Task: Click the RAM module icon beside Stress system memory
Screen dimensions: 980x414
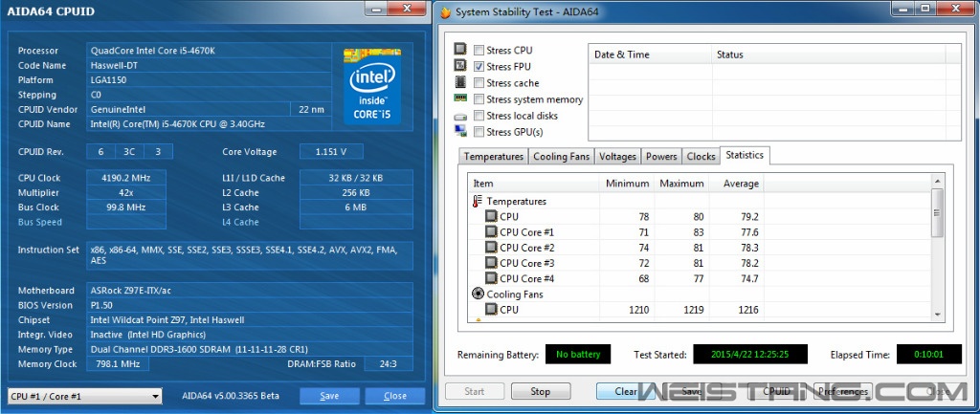Action: [x=460, y=98]
